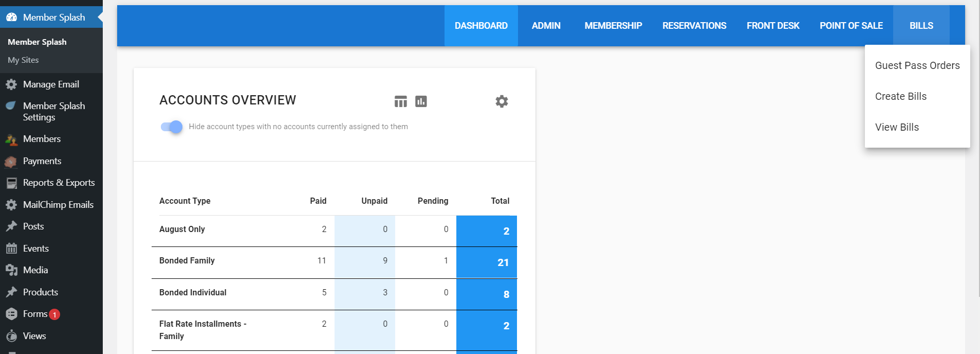The height and width of the screenshot is (354, 980).
Task: Open Member Splash submenu link
Action: click(x=37, y=42)
